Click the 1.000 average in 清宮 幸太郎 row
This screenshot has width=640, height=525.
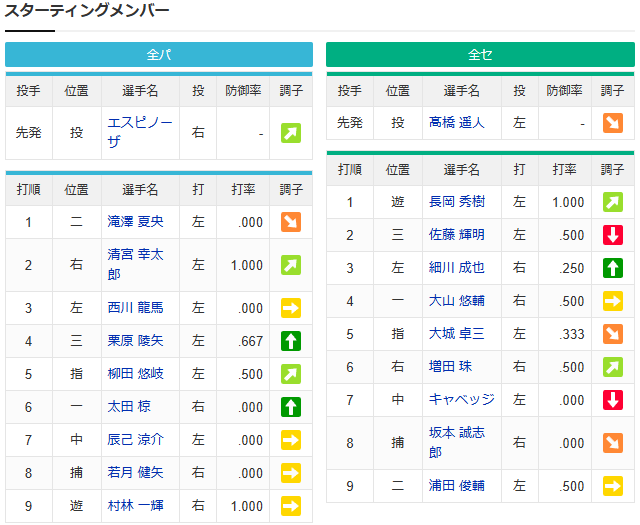click(x=247, y=265)
